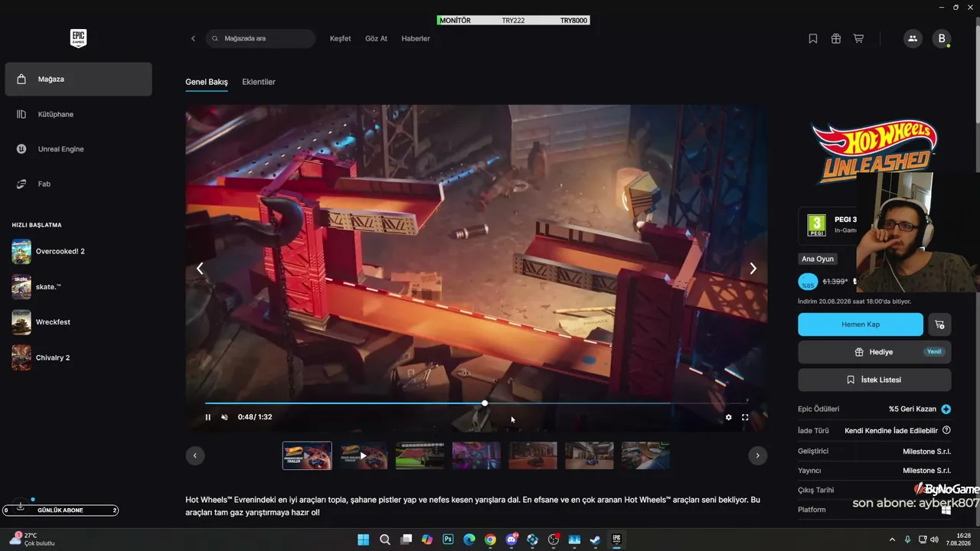Unmute the trailer video
This screenshot has width=980, height=551.
tap(224, 417)
